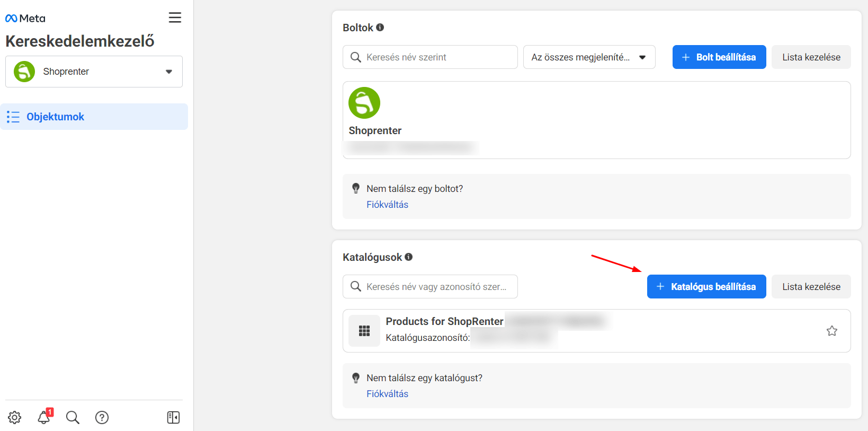Click the lightbulb icon by 'Nem találsz egy boltot?'
This screenshot has width=868, height=431.
click(x=356, y=188)
